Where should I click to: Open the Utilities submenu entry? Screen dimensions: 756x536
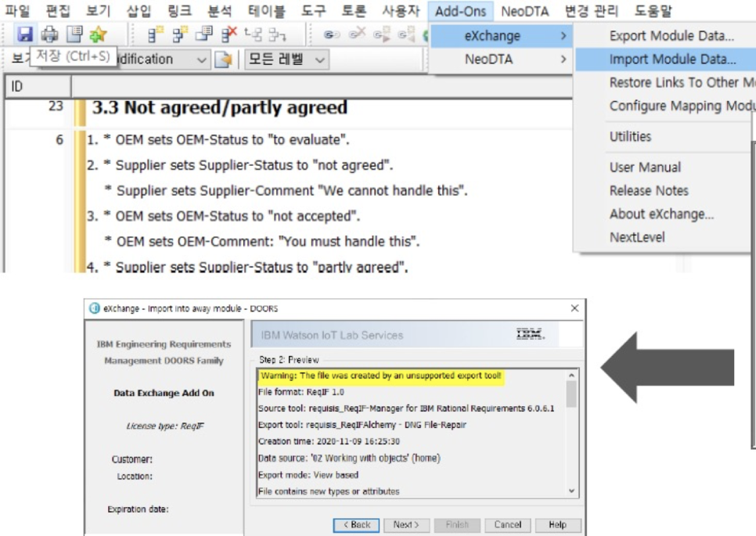630,136
